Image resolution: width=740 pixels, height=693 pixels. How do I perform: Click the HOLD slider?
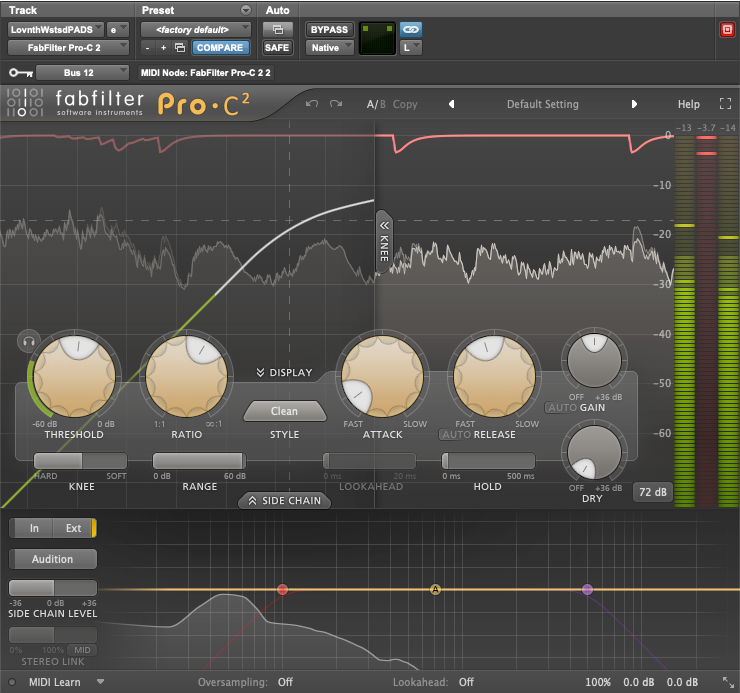tap(488, 461)
